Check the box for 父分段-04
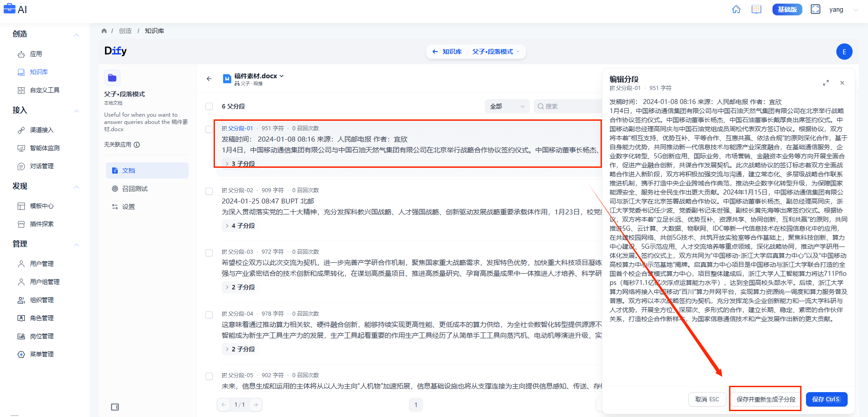Image resolution: width=868 pixels, height=417 pixels. pyautogui.click(x=209, y=315)
